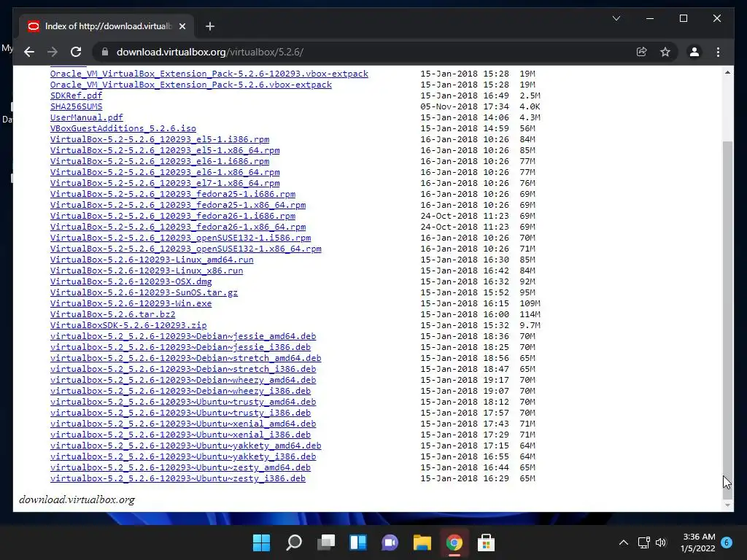Click the forward navigation arrow
Viewport: 747px width, 560px height.
[53, 52]
